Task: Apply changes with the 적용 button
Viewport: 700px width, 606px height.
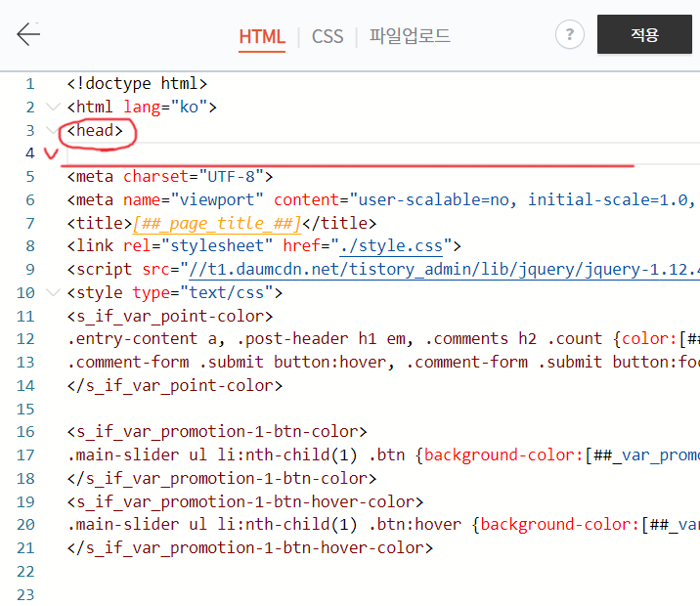Action: pos(644,34)
